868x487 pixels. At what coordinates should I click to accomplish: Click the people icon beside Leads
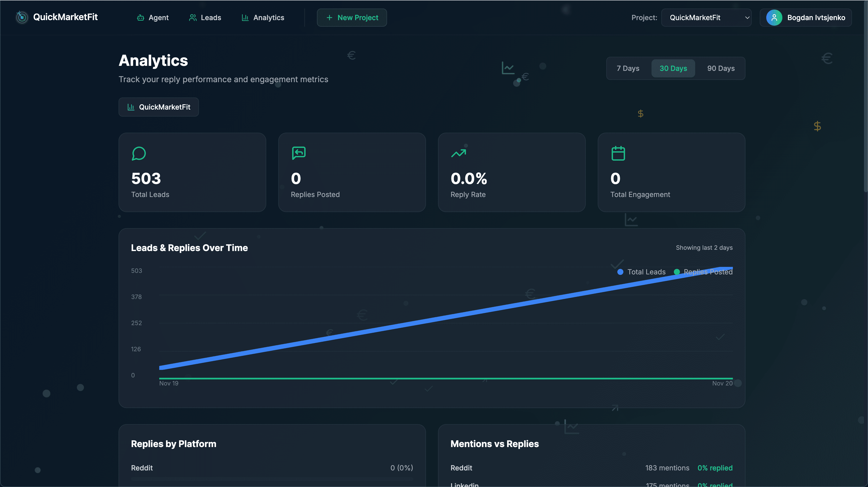point(193,18)
